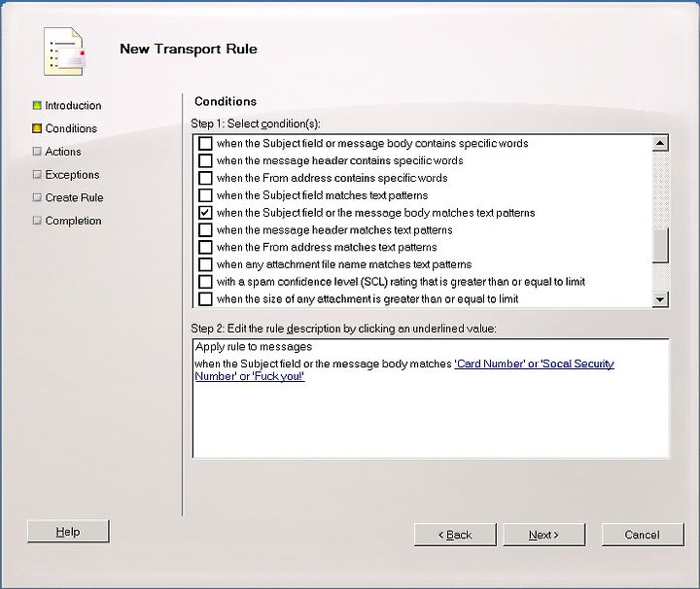Click the conditions list scroll up arrow
This screenshot has height=589, width=700.
tap(660, 143)
